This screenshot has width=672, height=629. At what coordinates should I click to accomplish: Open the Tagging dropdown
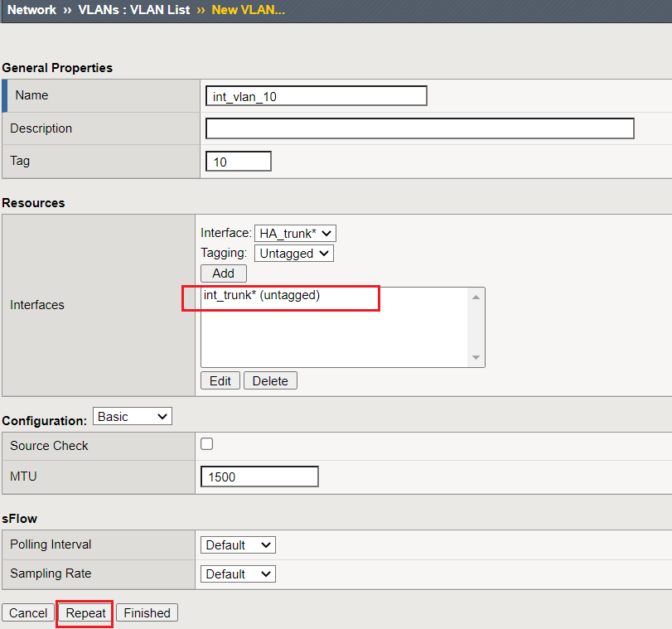(294, 254)
